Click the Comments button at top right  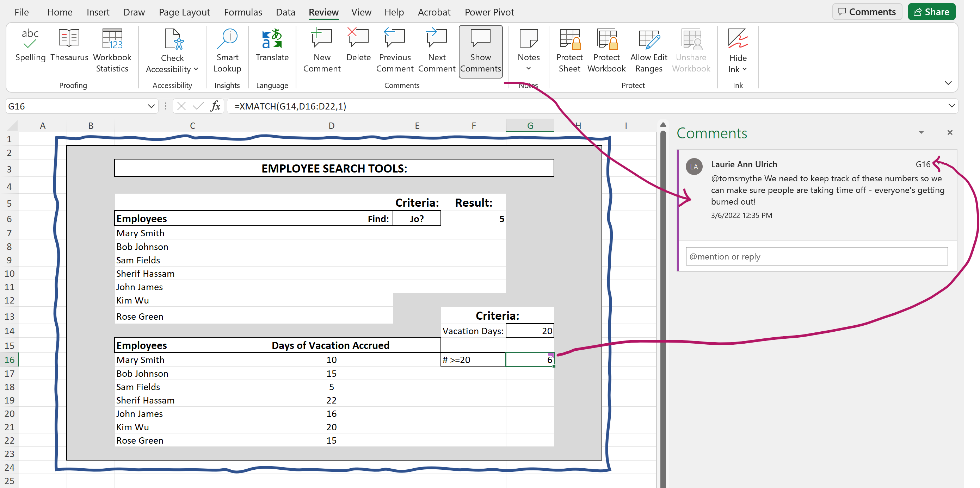[x=867, y=12]
